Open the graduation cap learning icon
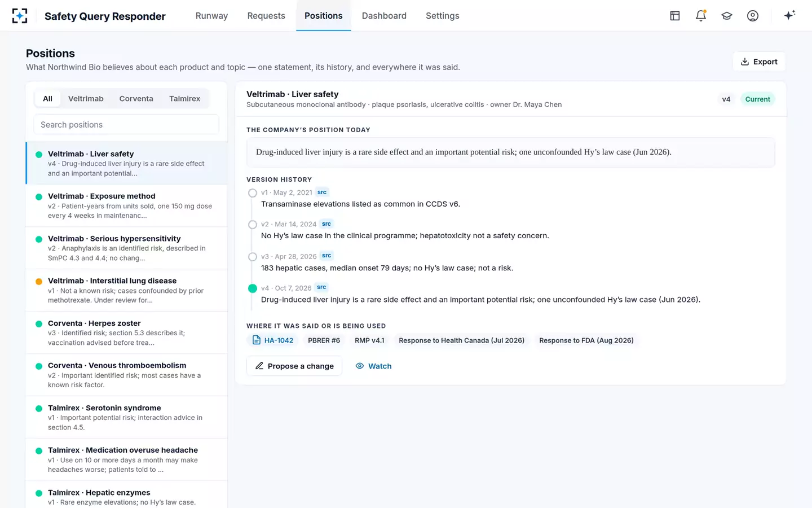The height and width of the screenshot is (508, 812). [x=727, y=16]
